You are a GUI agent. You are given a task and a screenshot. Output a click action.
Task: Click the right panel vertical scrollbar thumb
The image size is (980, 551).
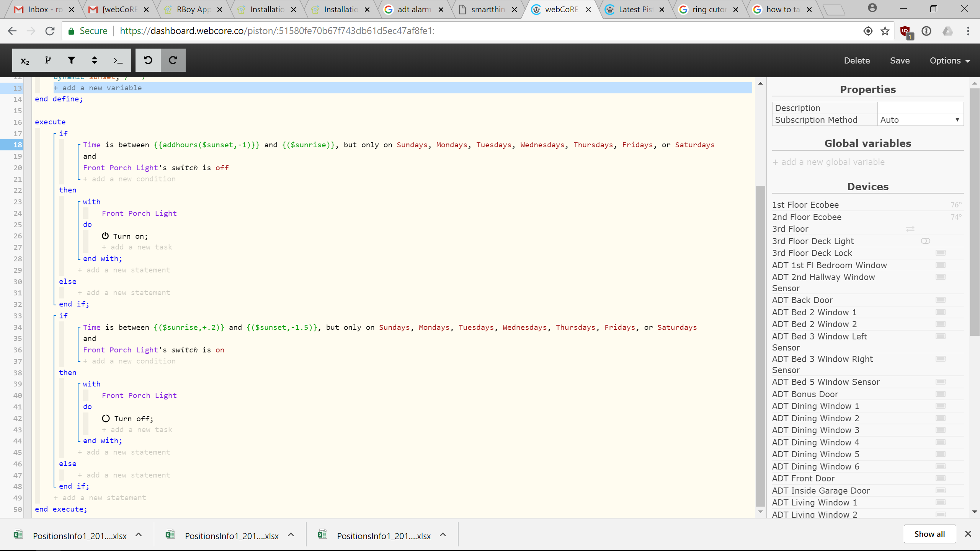click(x=975, y=212)
